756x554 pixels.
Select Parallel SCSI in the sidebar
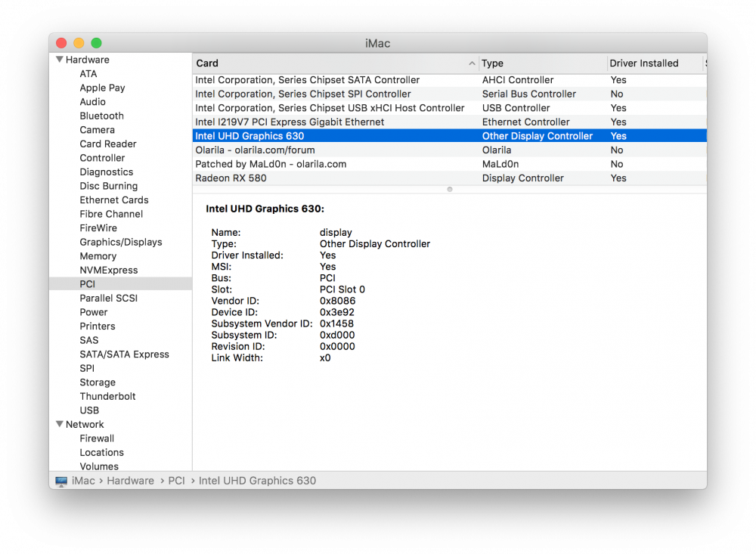(x=108, y=298)
